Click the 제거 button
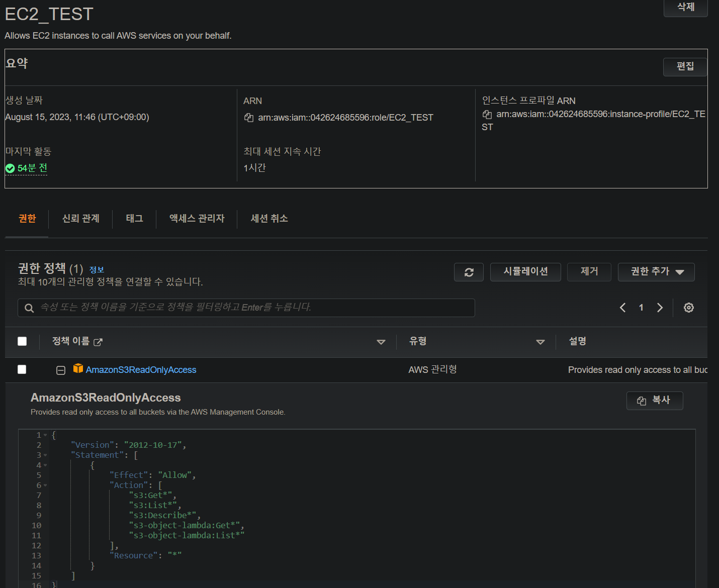This screenshot has height=588, width=719. tap(589, 272)
